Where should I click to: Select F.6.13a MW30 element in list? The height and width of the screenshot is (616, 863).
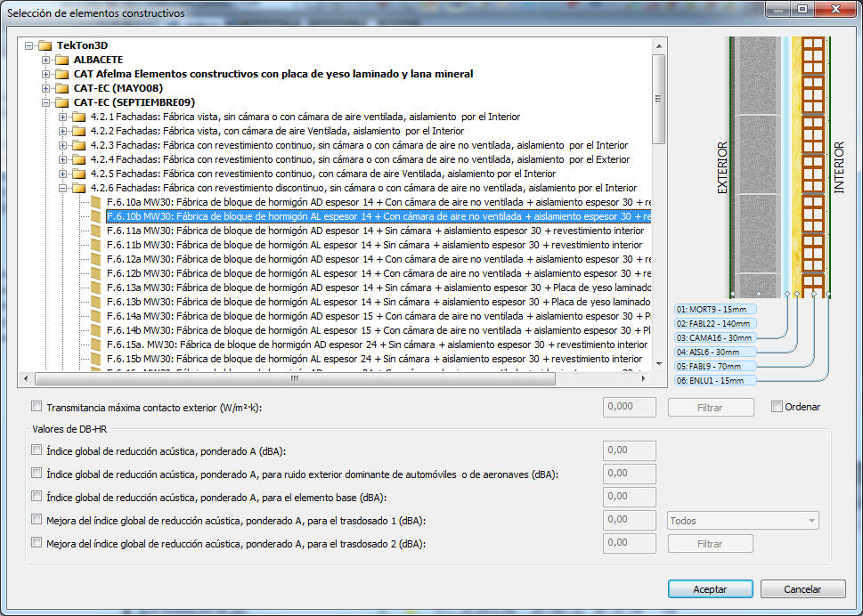(x=374, y=288)
